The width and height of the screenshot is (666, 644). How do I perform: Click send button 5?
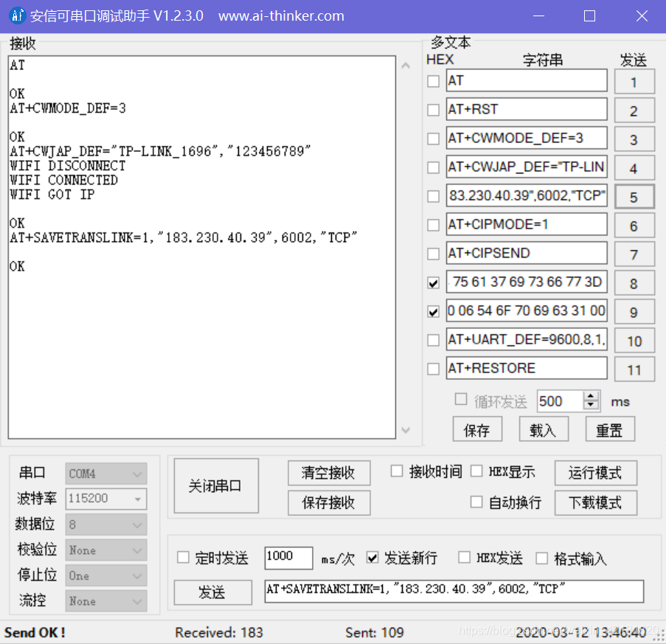[634, 197]
